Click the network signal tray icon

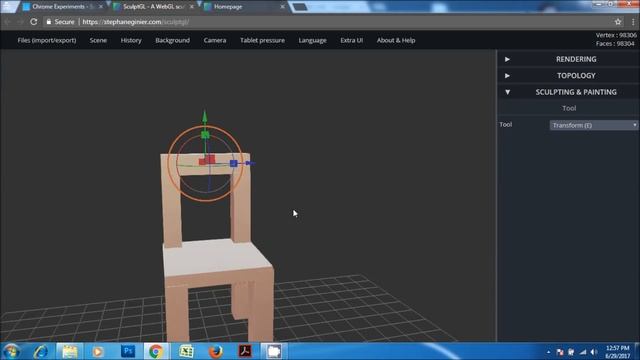click(583, 352)
